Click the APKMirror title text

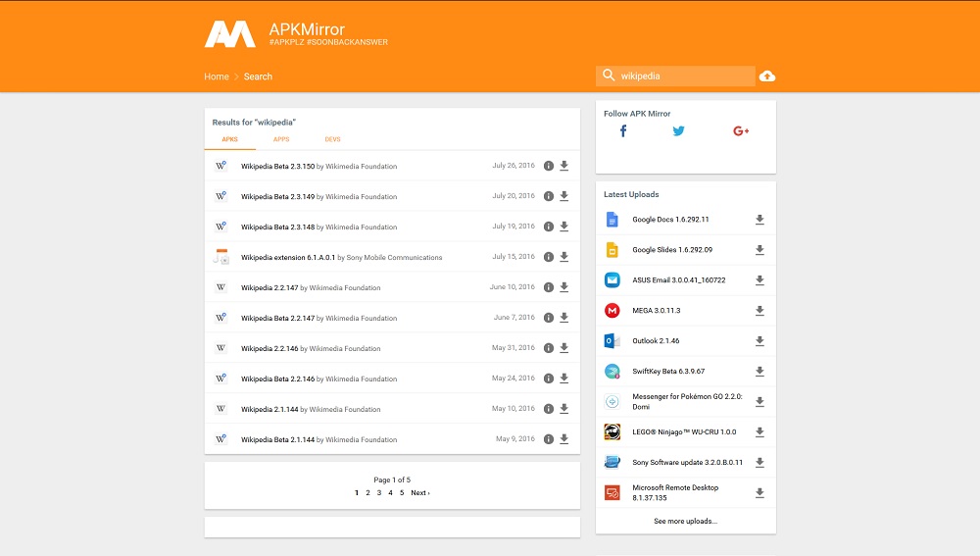(307, 29)
